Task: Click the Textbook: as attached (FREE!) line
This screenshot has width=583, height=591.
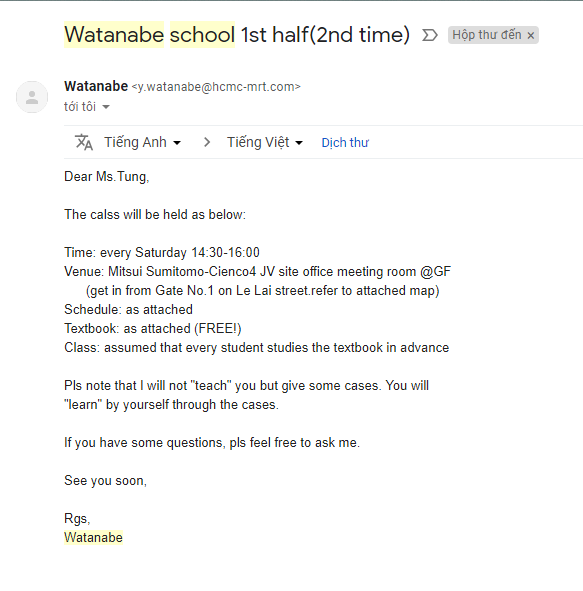Action: click(153, 328)
